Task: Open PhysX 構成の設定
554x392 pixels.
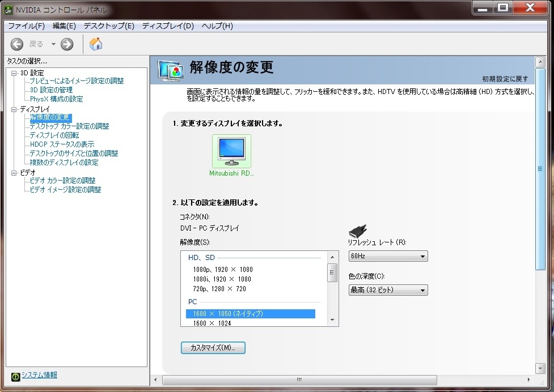Action: (x=57, y=99)
